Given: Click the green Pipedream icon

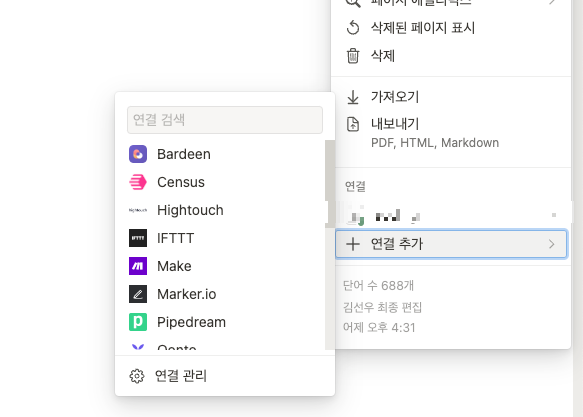Looking at the screenshot, I should click(x=138, y=322).
